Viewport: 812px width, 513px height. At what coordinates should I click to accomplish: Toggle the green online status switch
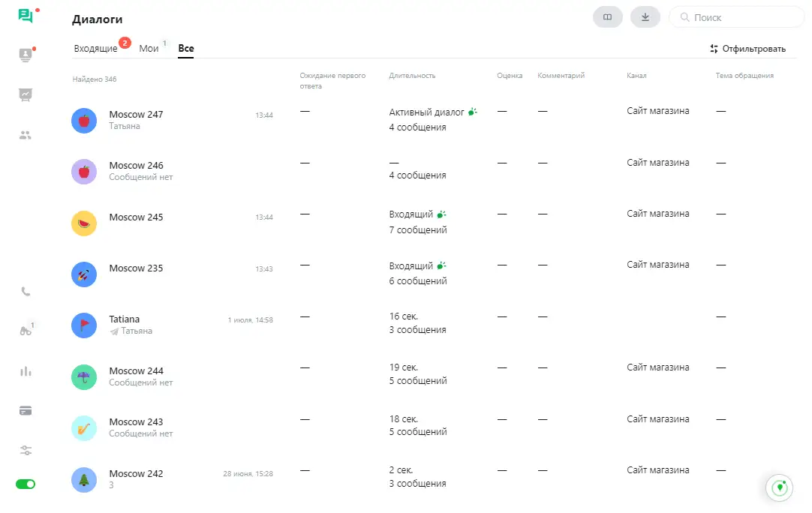(26, 484)
